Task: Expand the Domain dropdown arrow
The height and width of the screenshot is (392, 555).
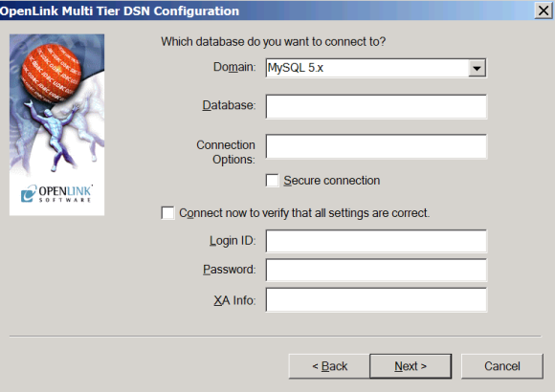Action: coord(477,68)
